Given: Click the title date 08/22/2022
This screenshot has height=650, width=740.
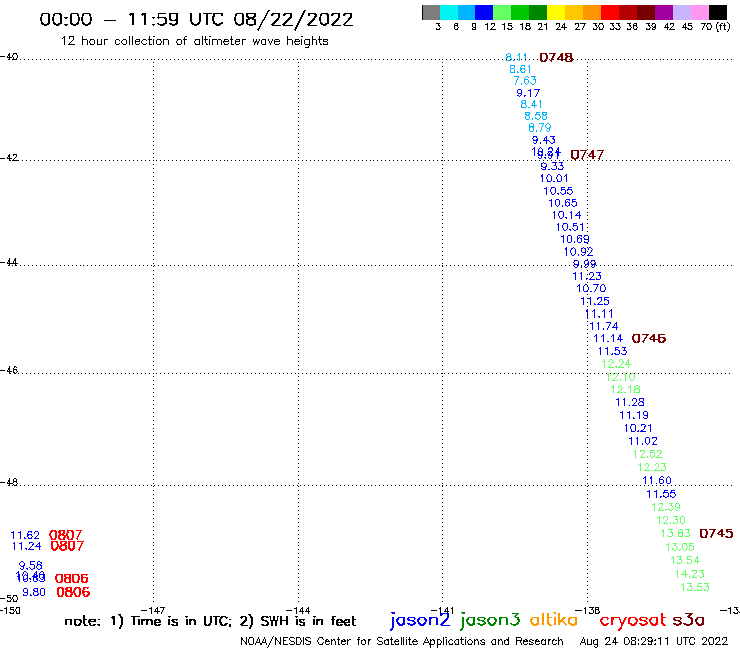Looking at the screenshot, I should pos(293,20).
